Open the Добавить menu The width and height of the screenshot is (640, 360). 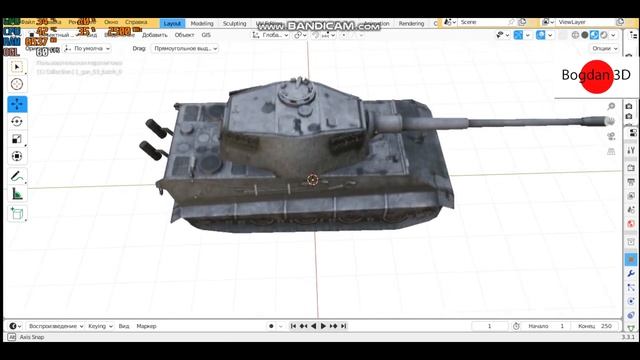point(155,35)
